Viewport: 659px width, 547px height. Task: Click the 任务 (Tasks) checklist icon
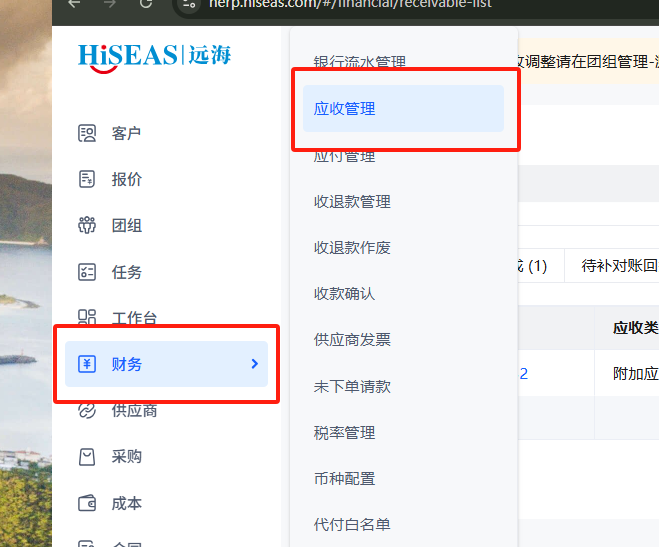(87, 272)
